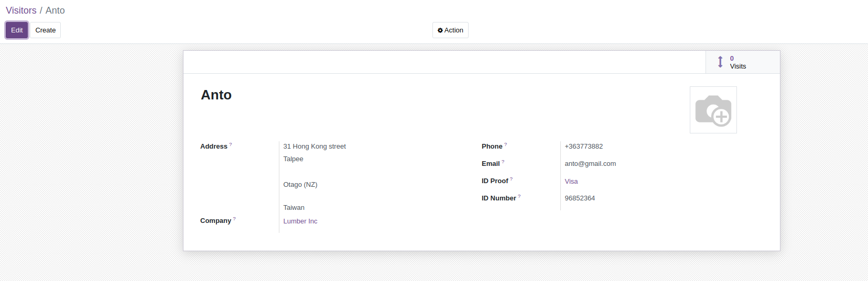Click the anto@gmail.com email value
Viewport: 868px width, 281px height.
pos(590,164)
